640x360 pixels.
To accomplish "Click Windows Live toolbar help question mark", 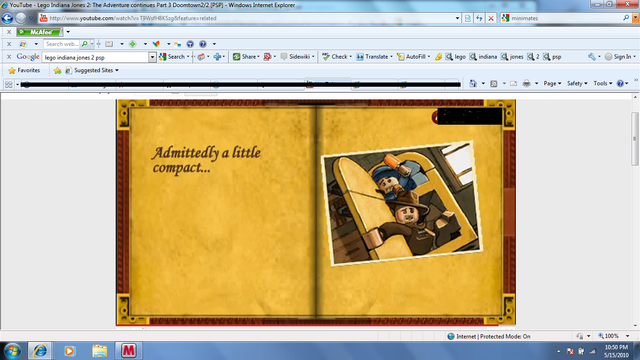I will [x=203, y=44].
